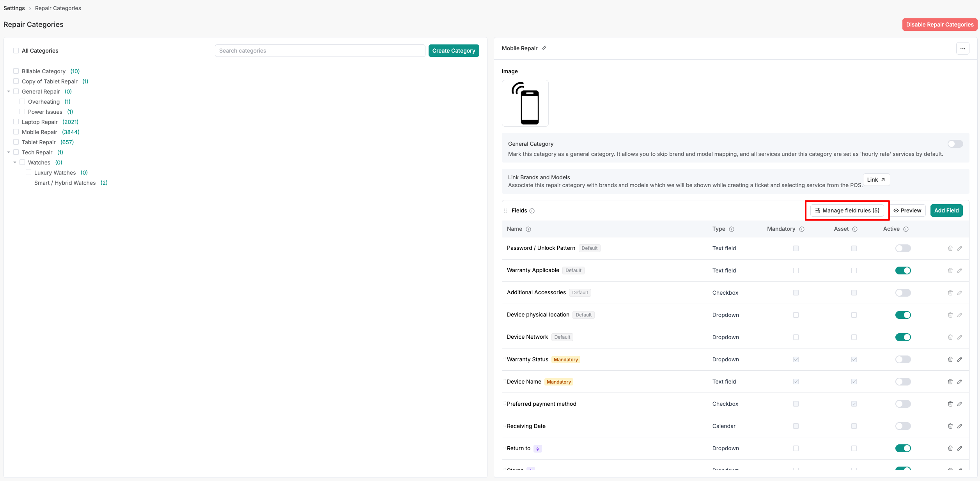
Task: Click the Search categories input field
Action: (x=320, y=51)
